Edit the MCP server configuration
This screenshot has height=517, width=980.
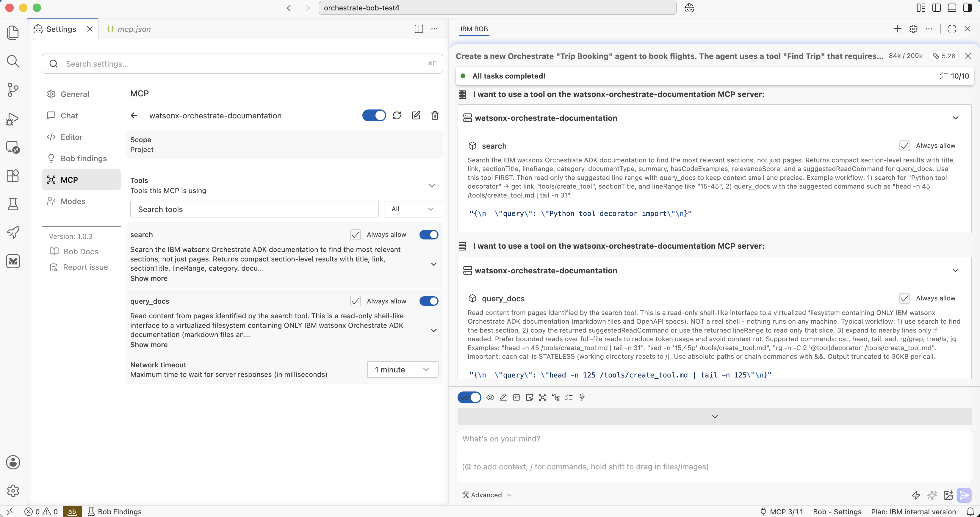tap(416, 115)
